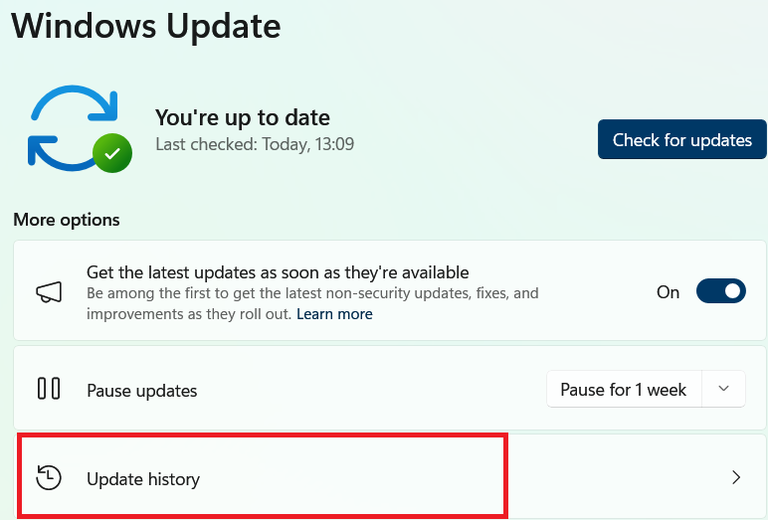Click the non-security updates description text
This screenshot has height=520, width=768.
(x=312, y=294)
